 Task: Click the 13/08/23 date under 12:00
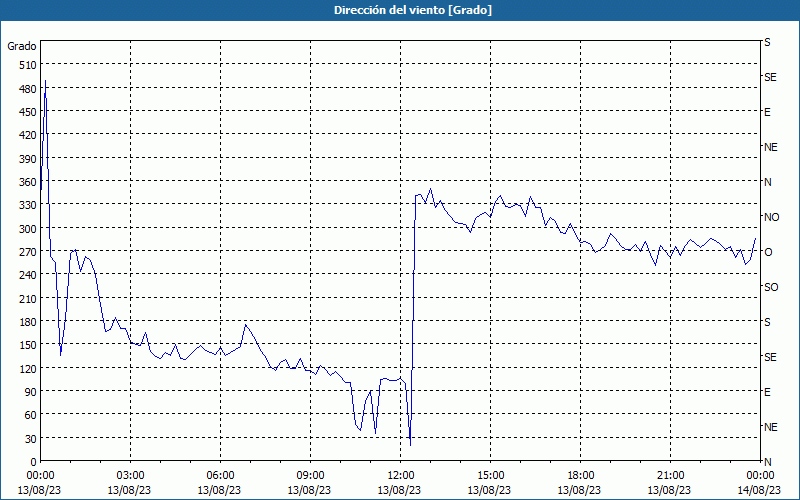click(399, 490)
